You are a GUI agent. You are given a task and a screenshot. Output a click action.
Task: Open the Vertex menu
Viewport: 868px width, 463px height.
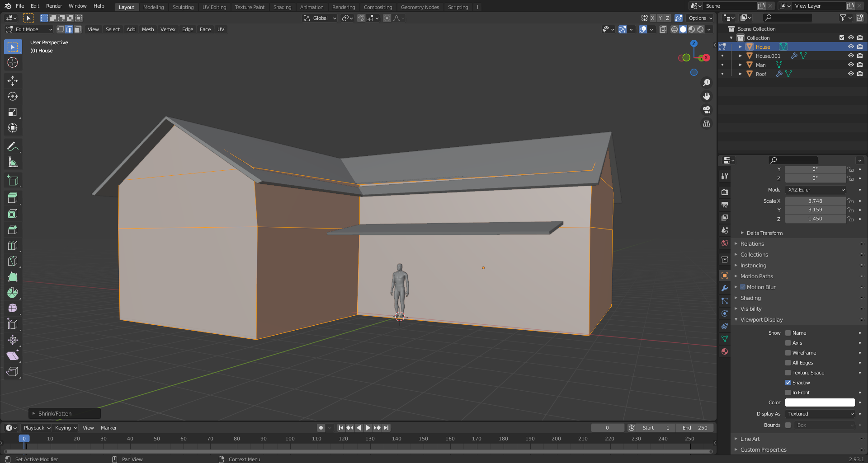(x=168, y=29)
